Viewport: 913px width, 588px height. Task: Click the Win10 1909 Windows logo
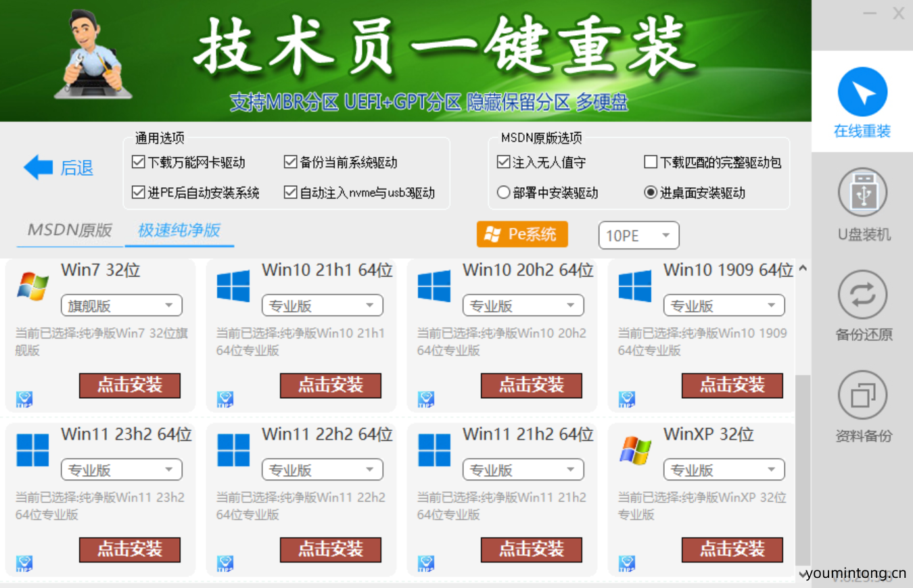click(x=635, y=286)
